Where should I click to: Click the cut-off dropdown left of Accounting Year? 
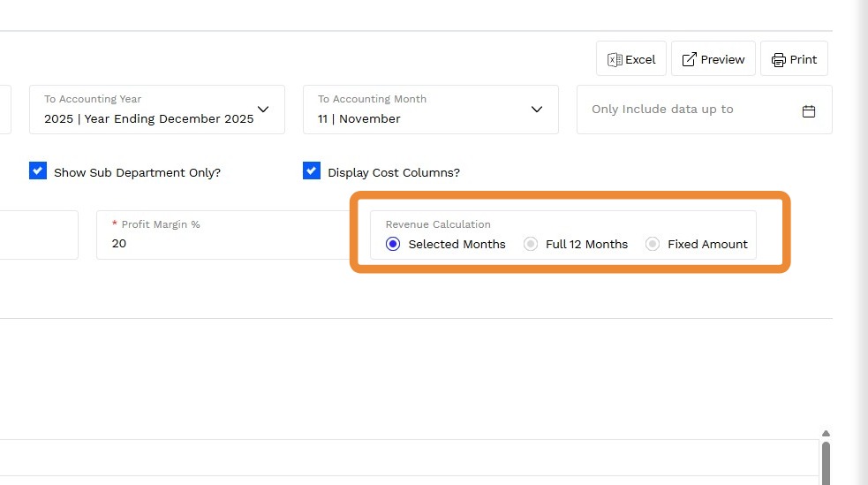pos(4,110)
